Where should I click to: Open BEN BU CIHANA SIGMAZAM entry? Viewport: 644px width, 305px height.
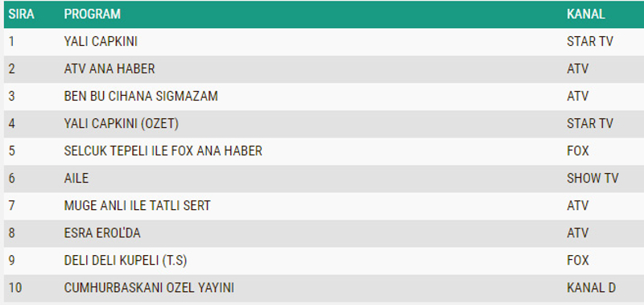(141, 96)
